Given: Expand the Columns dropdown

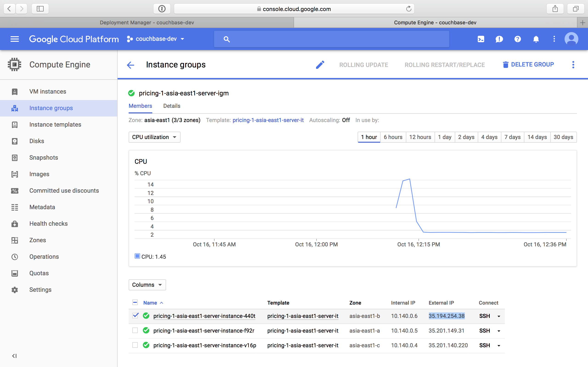Looking at the screenshot, I should point(147,285).
